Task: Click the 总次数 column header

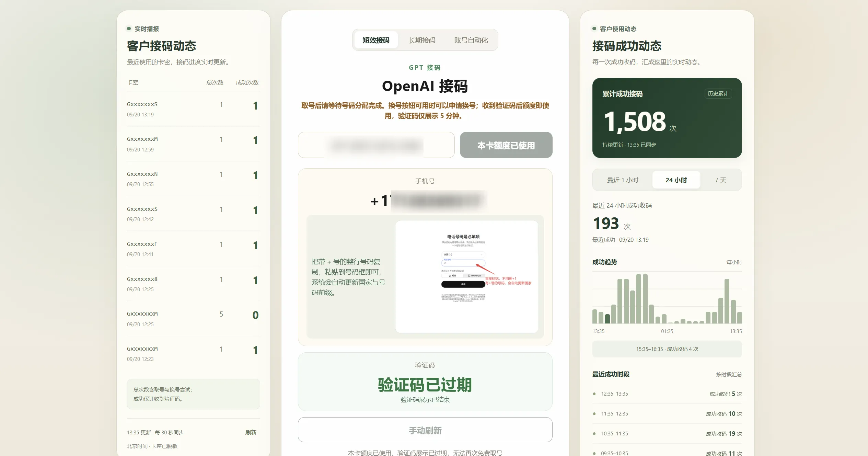Action: pyautogui.click(x=215, y=82)
